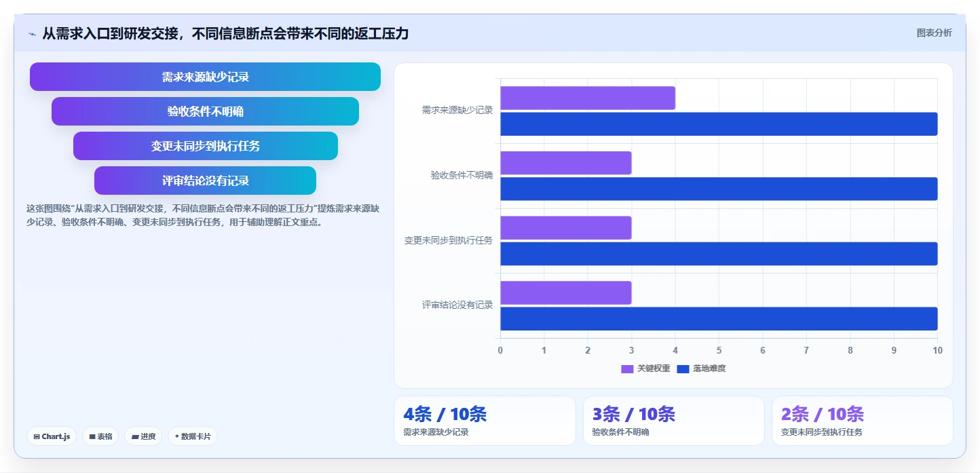Screen dimensions: 980x473
Task: Toggle the 关键权重 legend swatch
Action: point(627,369)
